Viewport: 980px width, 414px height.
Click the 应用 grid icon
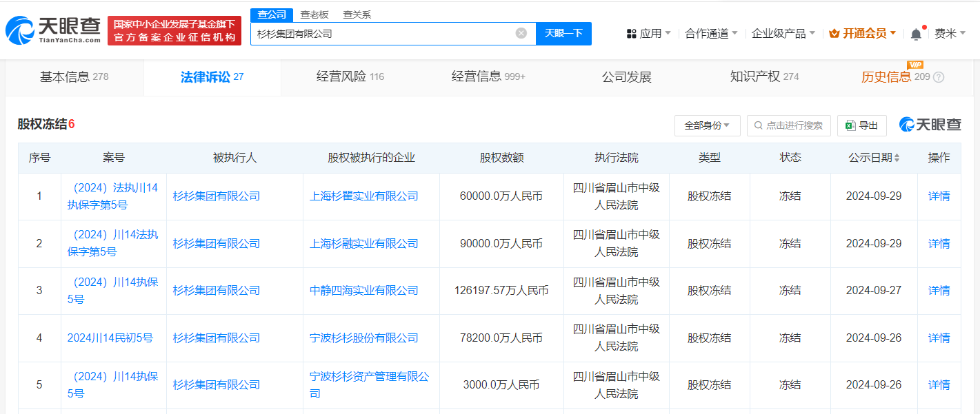click(631, 34)
